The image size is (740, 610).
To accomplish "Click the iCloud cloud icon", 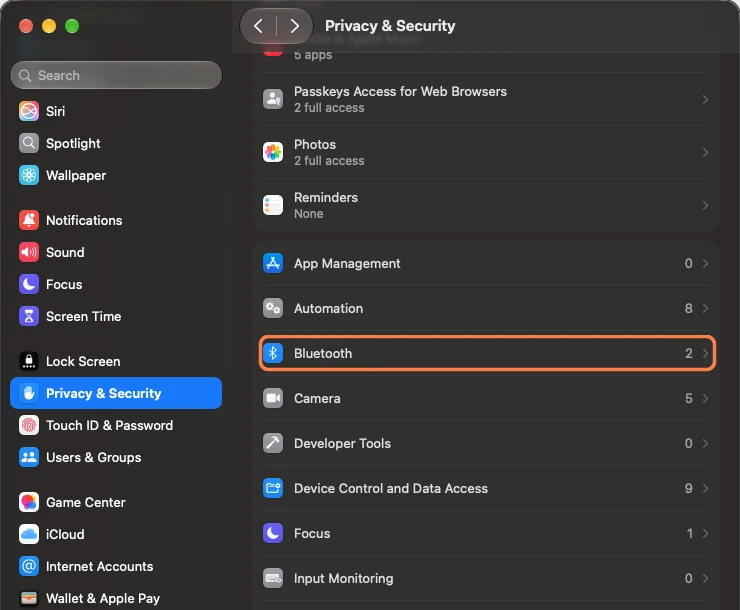I will coord(29,535).
